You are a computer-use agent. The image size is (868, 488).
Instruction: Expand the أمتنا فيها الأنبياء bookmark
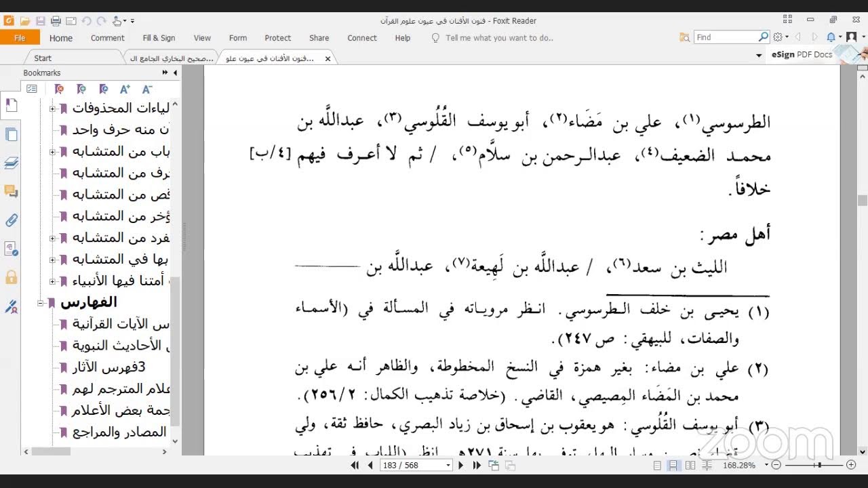click(x=53, y=281)
